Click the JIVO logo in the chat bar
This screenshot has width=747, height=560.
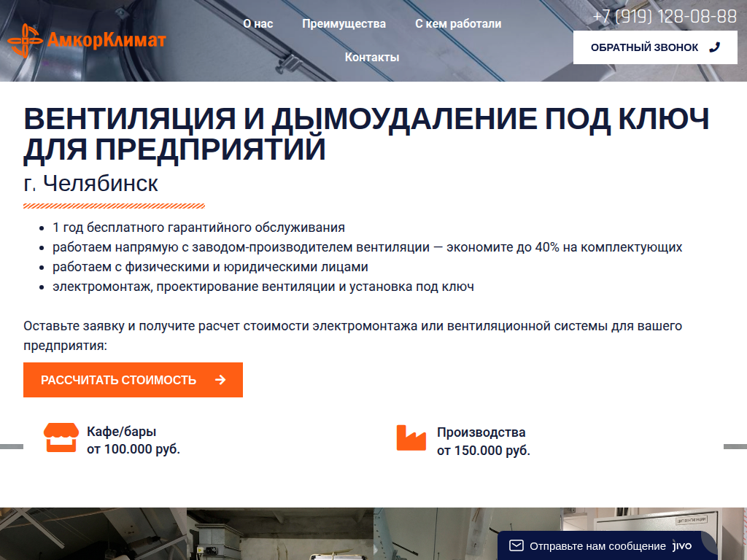click(x=683, y=543)
